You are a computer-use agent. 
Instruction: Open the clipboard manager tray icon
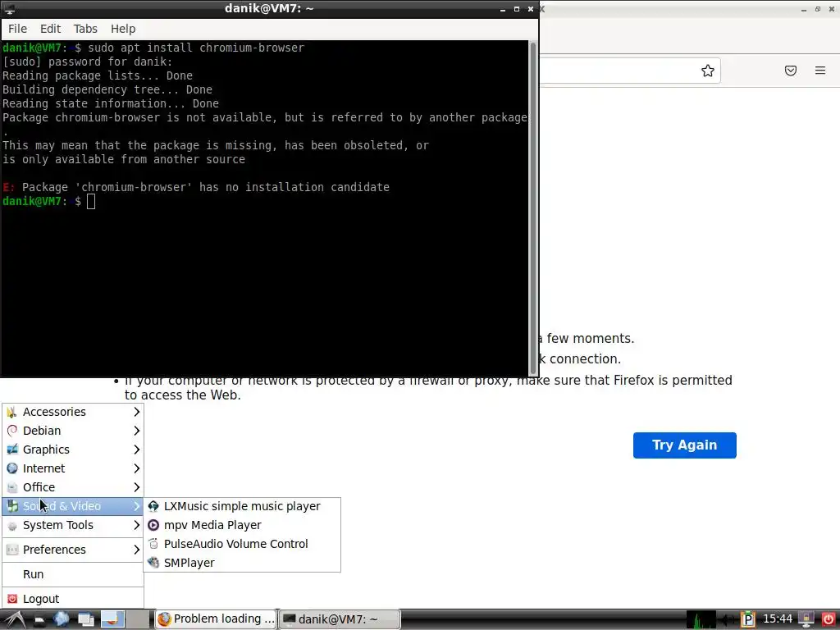pyautogui.click(x=748, y=620)
